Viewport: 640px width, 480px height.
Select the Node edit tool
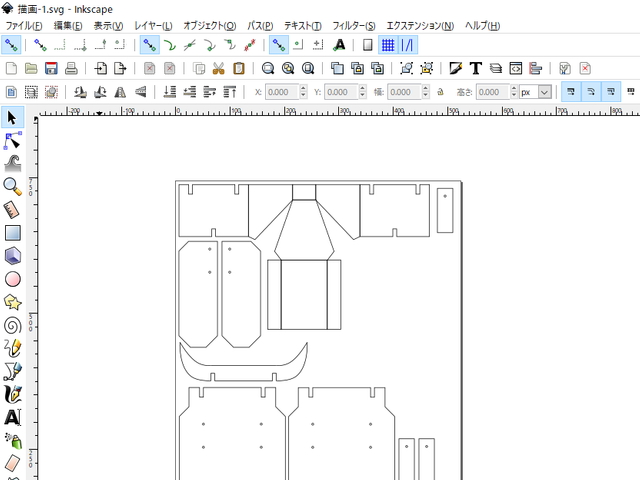point(12,141)
